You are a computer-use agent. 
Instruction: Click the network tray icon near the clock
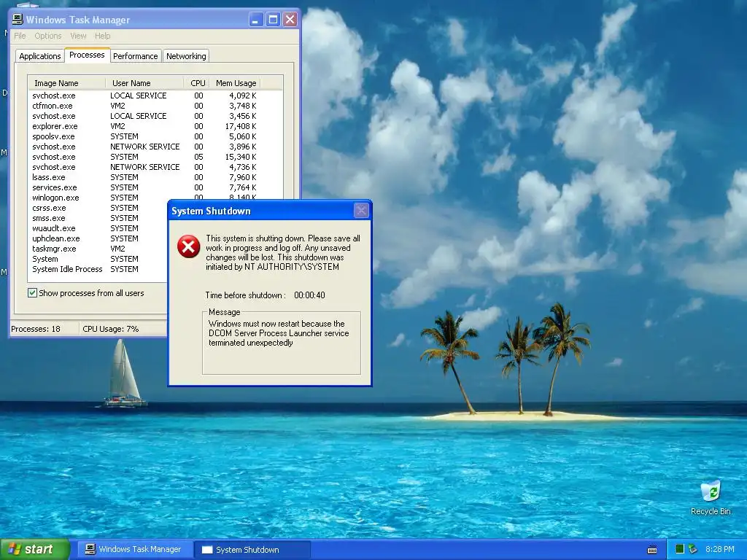click(693, 549)
